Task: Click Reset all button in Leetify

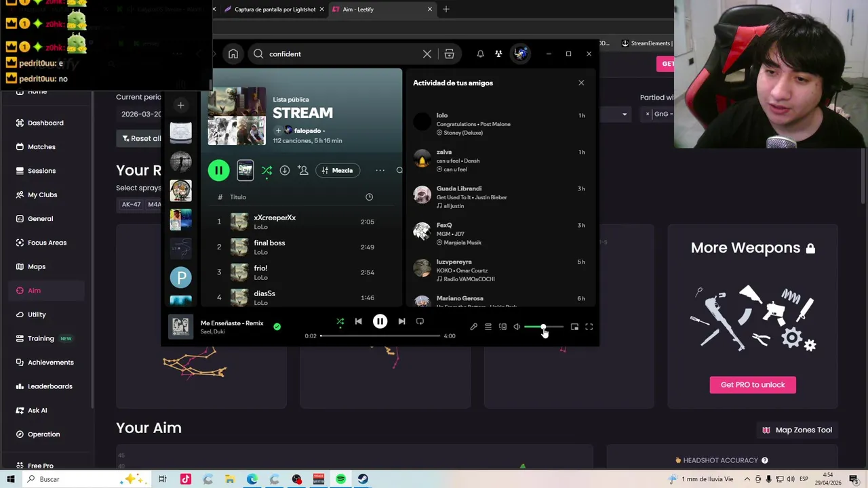Action: 141,138
